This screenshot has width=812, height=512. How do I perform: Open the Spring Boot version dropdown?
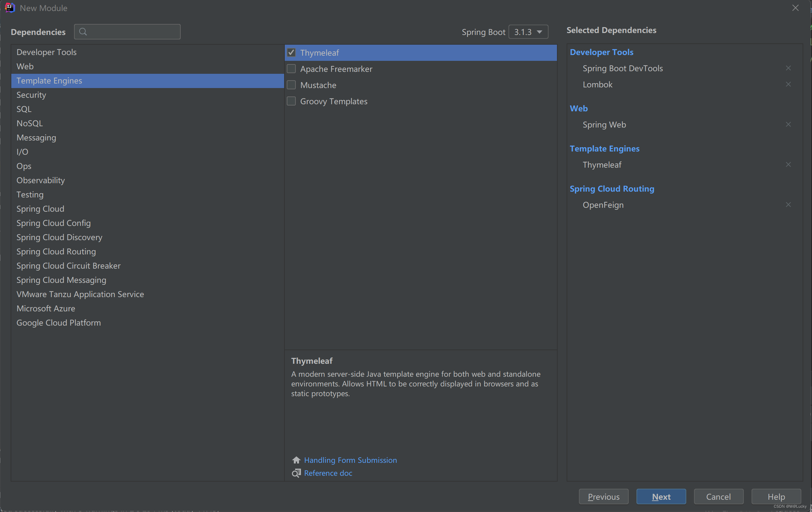tap(528, 32)
